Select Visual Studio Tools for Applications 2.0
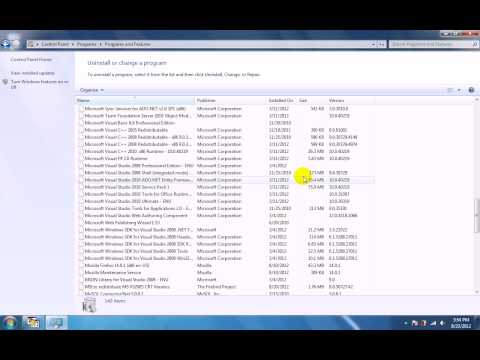Viewport: 480px width, 360px height. coord(226,208)
